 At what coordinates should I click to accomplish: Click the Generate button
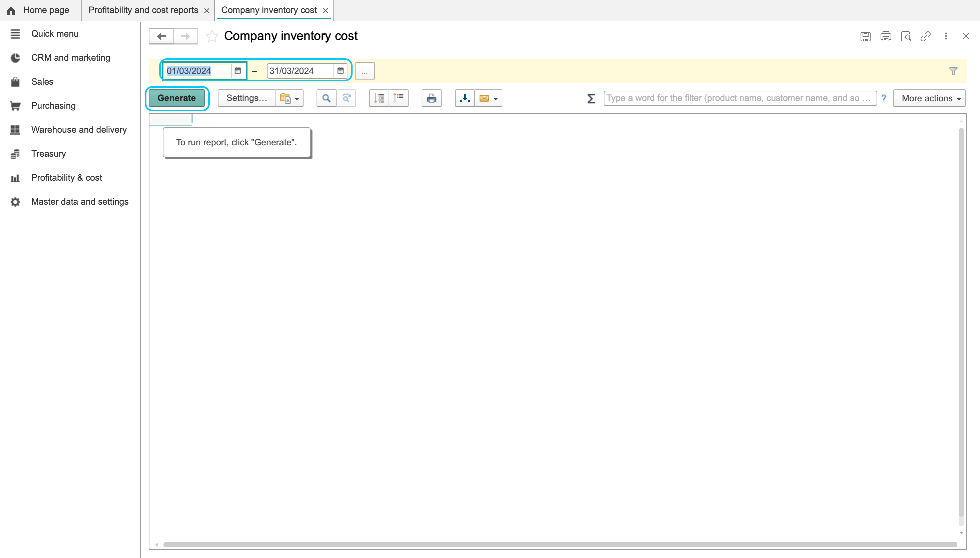pyautogui.click(x=177, y=98)
